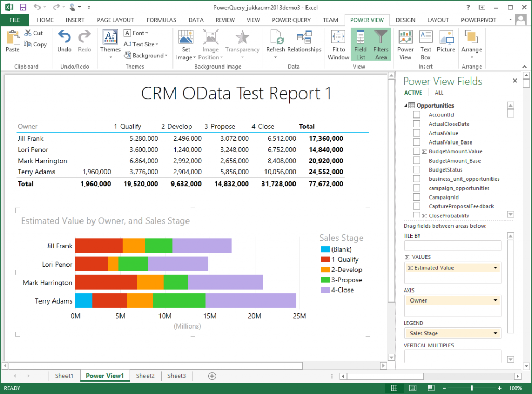Open the Owner axis field dropdown arrow
Viewport: 532px width, 394px height.
coord(495,300)
